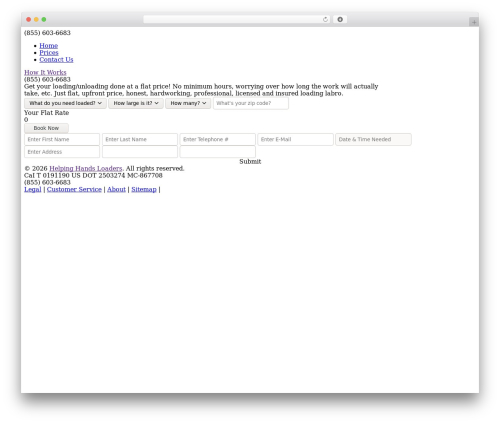Focus the Enter Last Name field
The width and height of the screenshot is (500, 423).
coord(140,139)
